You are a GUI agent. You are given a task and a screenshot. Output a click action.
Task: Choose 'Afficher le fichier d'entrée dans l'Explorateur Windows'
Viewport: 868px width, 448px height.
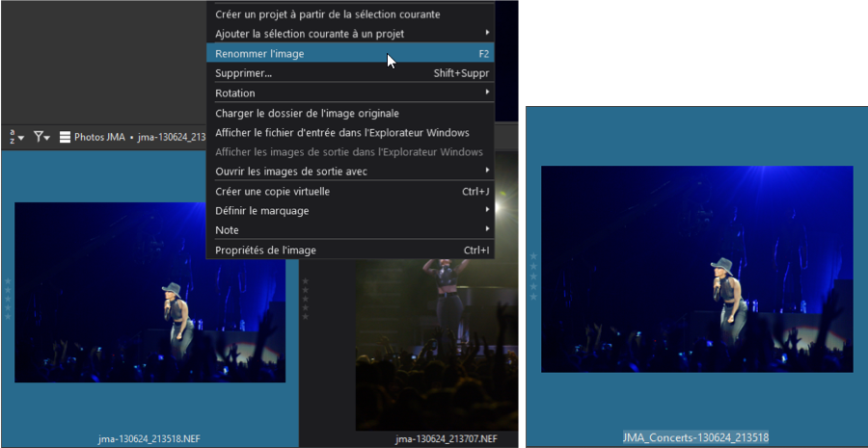pos(350,133)
